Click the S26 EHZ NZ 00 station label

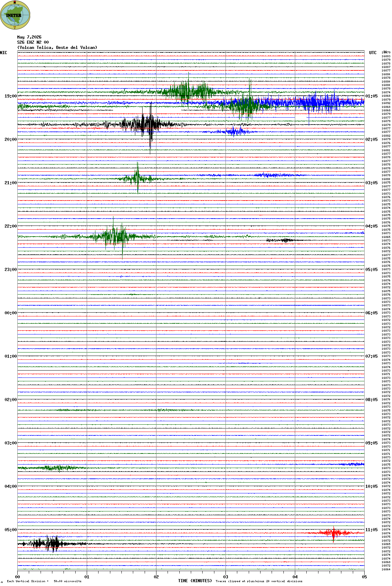(x=33, y=42)
